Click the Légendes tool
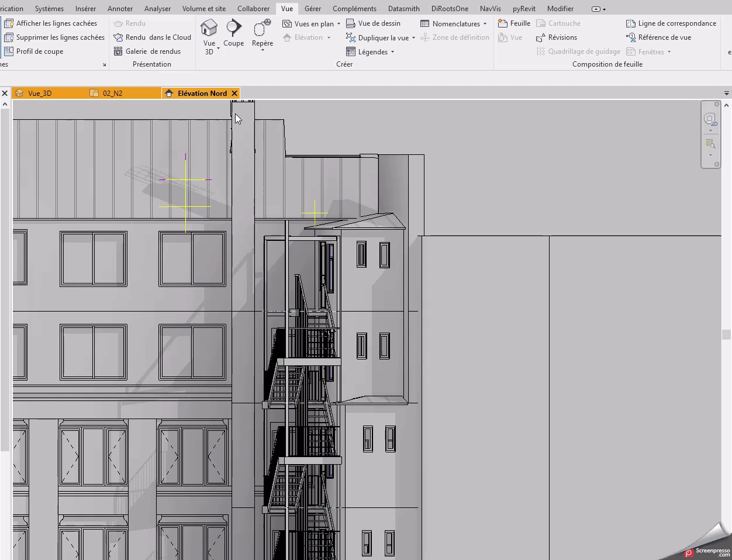This screenshot has width=732, height=560. point(367,51)
